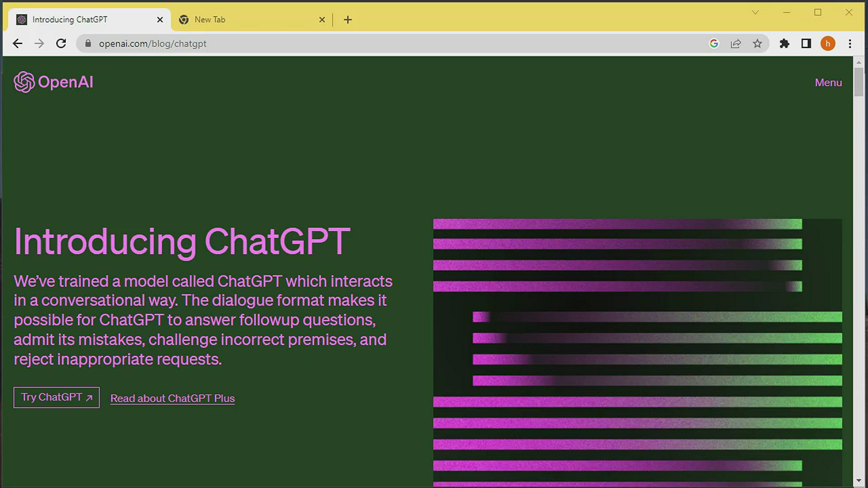Bookmark this page with star icon
The width and height of the screenshot is (868, 488).
[757, 43]
